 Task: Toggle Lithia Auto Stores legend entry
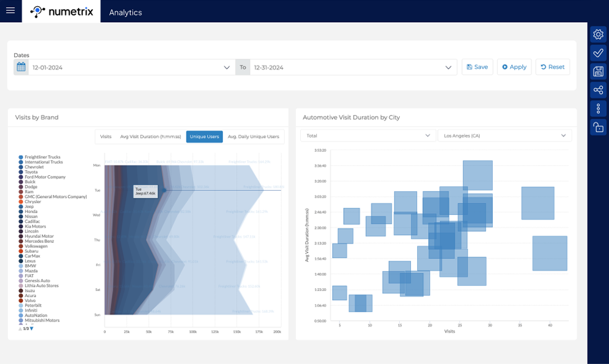pyautogui.click(x=39, y=286)
